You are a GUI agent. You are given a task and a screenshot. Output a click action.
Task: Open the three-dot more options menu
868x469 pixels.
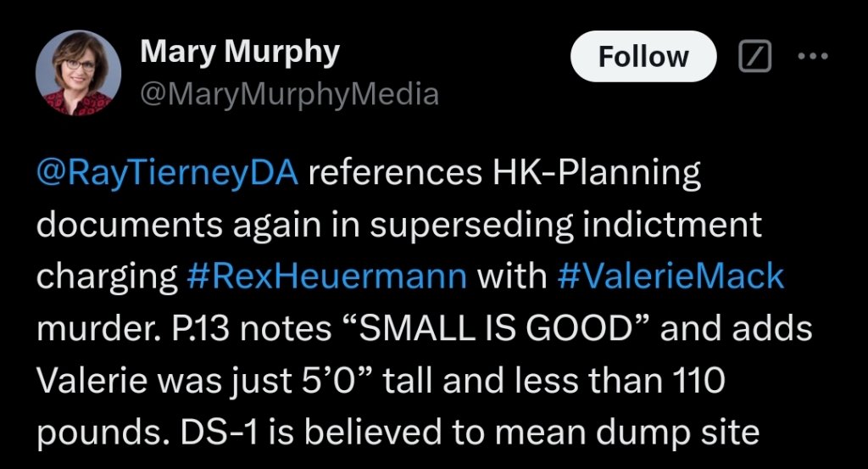(x=812, y=57)
